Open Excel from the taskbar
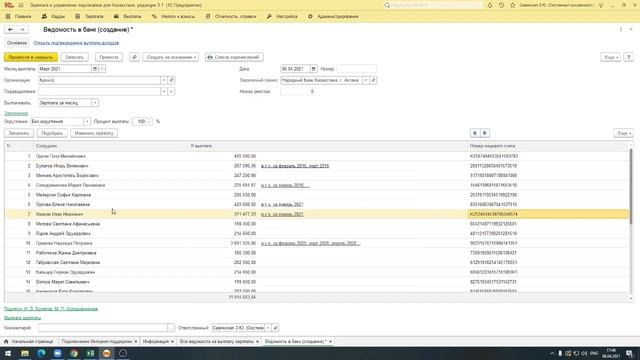640x360 pixels. coord(90,353)
